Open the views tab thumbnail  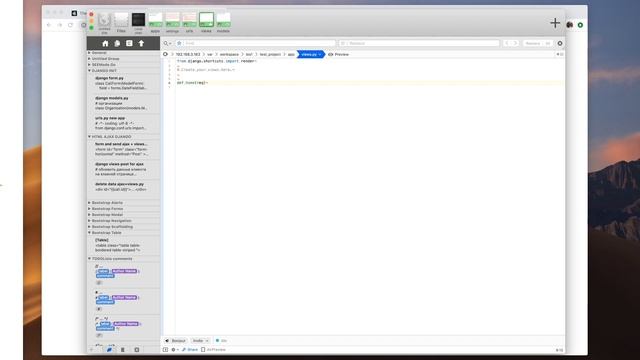click(207, 22)
